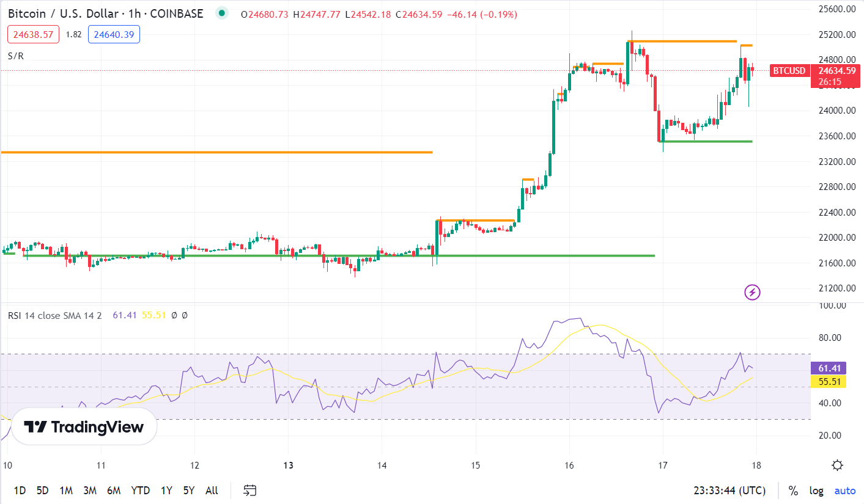Click the open price O24680.73 in header

tap(264, 14)
